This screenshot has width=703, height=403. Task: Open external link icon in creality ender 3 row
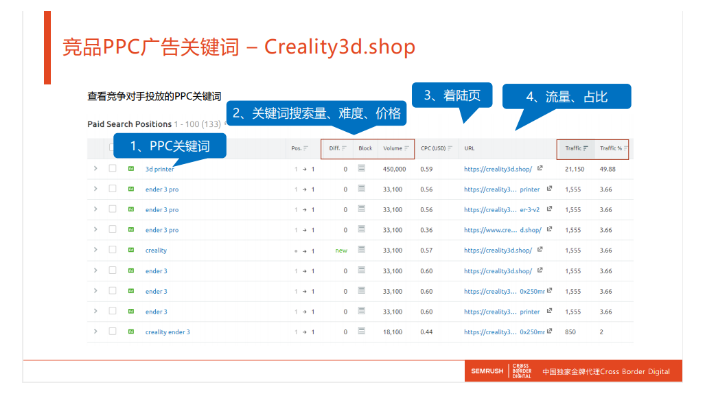549,331
